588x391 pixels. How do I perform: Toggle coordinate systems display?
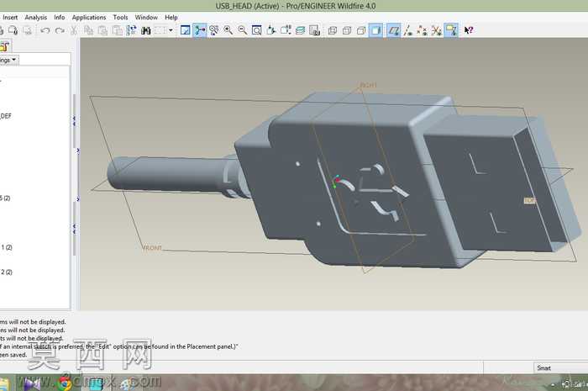click(436, 30)
